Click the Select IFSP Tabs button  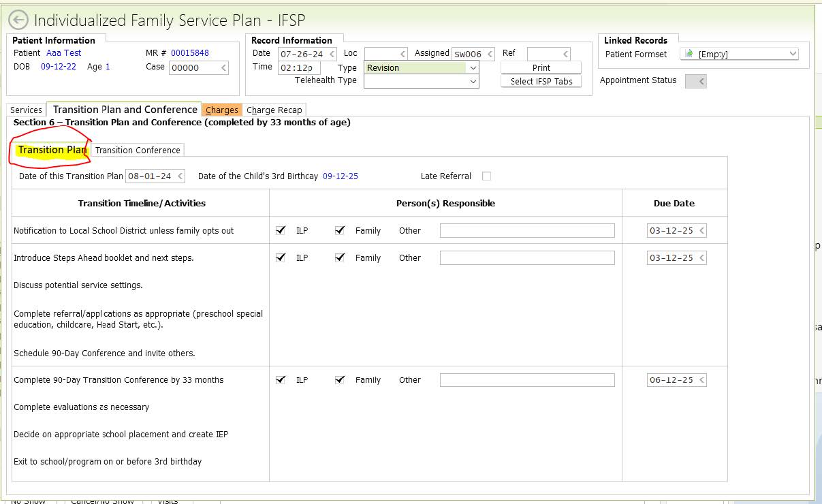(x=541, y=82)
